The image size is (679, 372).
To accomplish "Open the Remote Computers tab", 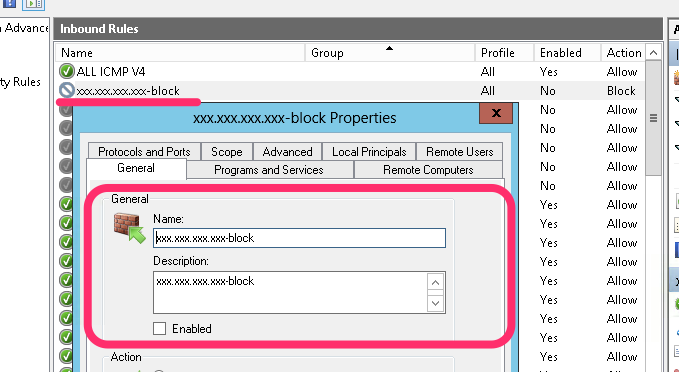I will pos(428,170).
